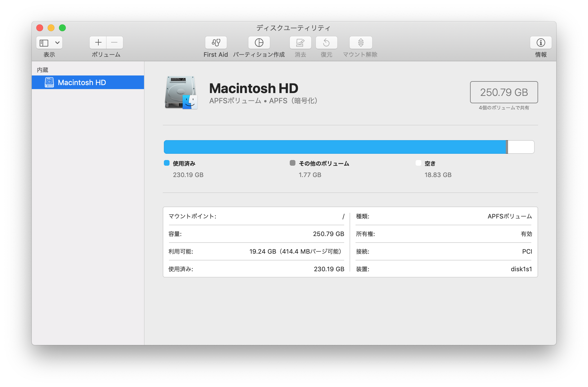Add a volume with the plus button

98,43
